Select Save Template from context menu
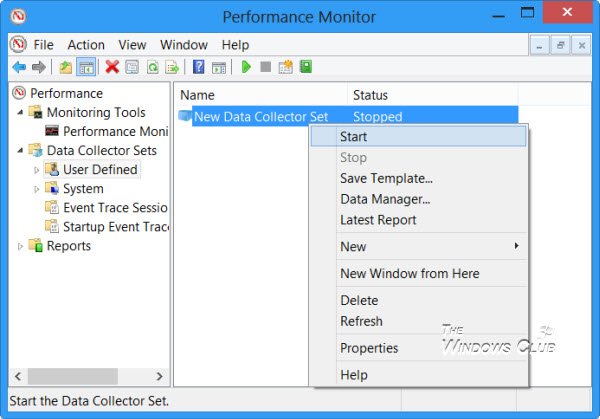This screenshot has width=600, height=419. point(386,178)
